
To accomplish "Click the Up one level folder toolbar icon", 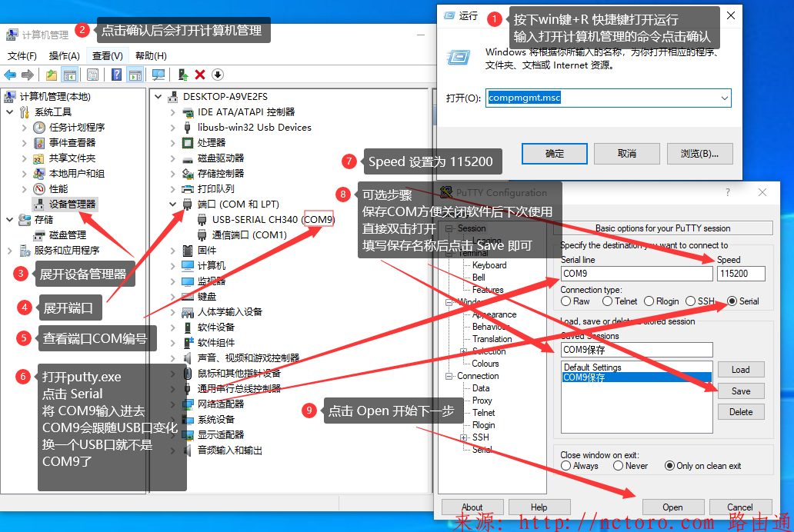I will [51, 75].
